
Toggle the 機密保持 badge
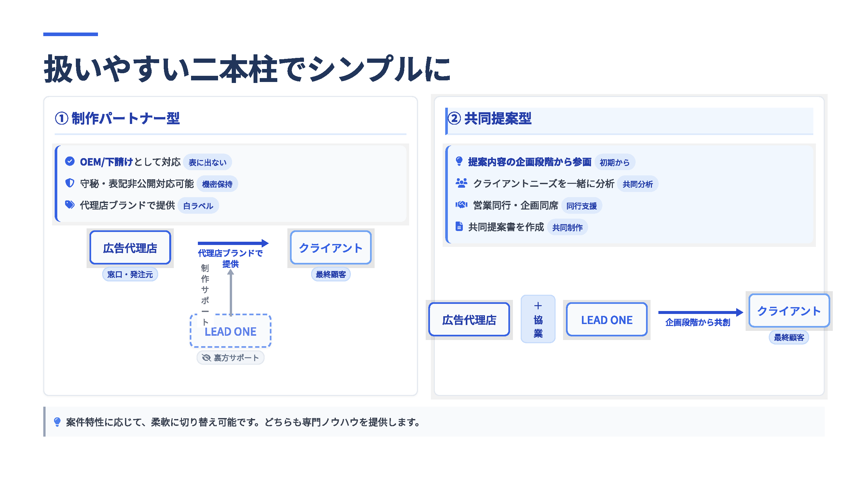click(218, 183)
